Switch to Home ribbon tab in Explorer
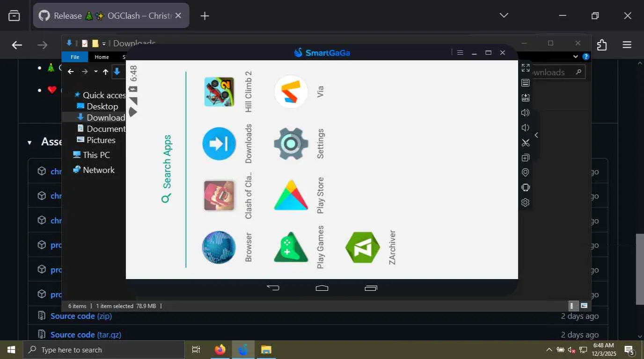The height and width of the screenshot is (359, 644). 102,57
